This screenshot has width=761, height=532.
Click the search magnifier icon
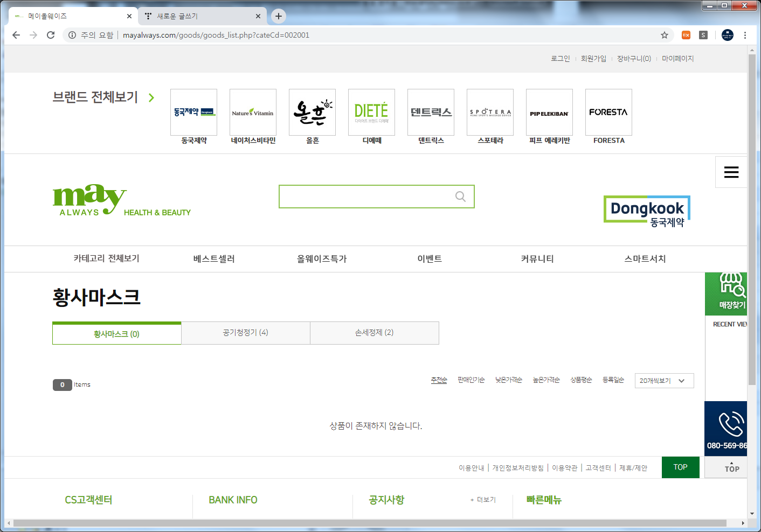coord(460,197)
